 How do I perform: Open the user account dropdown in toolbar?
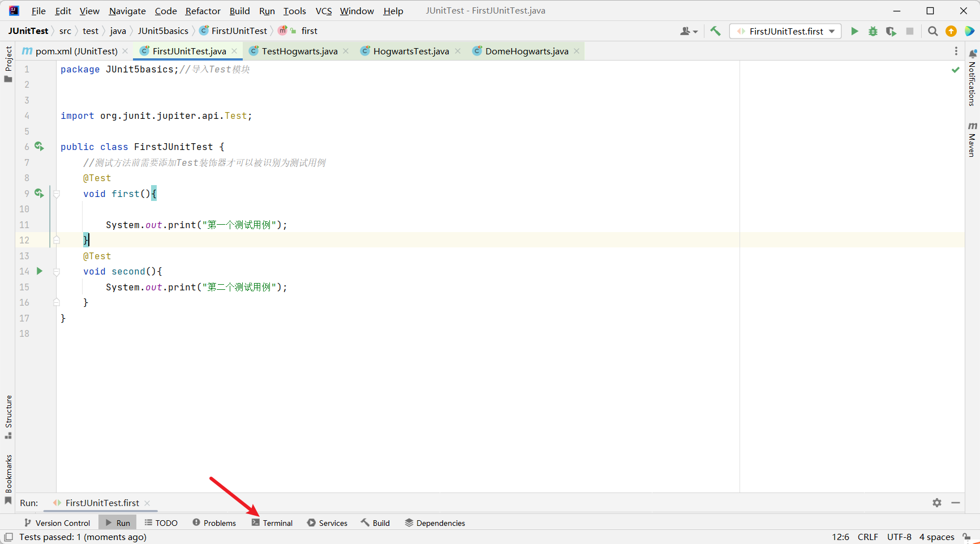tap(689, 31)
